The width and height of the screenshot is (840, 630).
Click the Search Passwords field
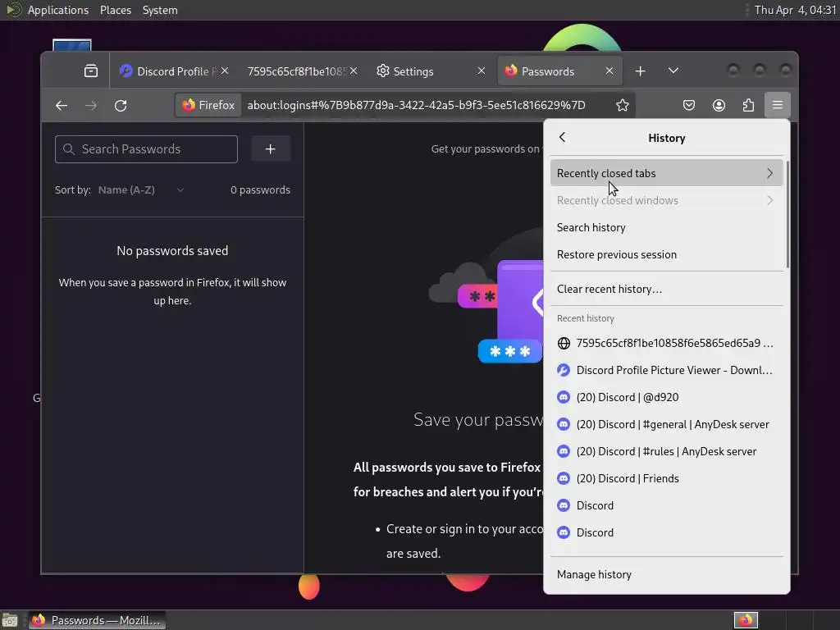click(146, 149)
